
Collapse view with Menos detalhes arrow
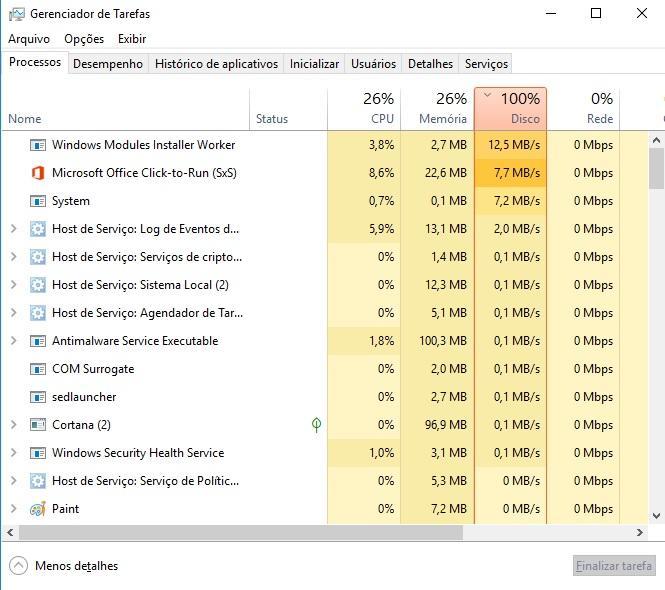pos(18,566)
